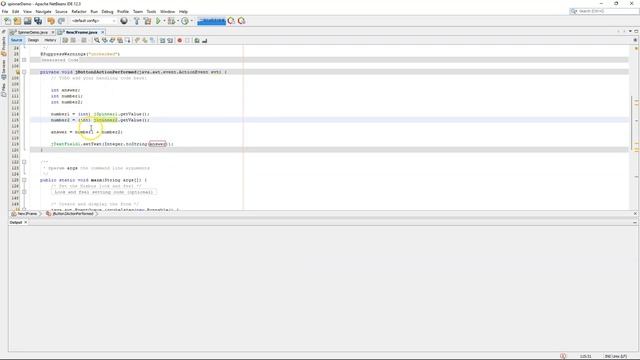Click the lightbulb hint icon beside jButtonActionPerformed line

[x=18, y=72]
